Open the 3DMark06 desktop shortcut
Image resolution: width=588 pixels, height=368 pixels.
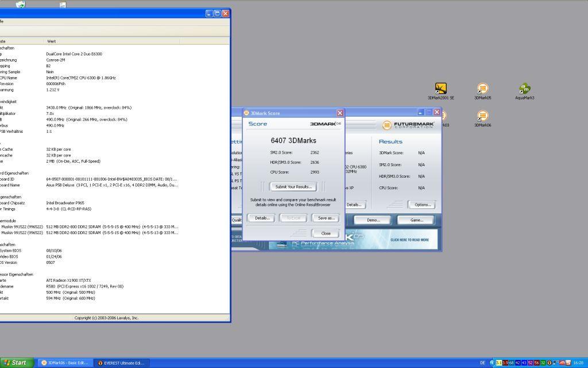[482, 118]
